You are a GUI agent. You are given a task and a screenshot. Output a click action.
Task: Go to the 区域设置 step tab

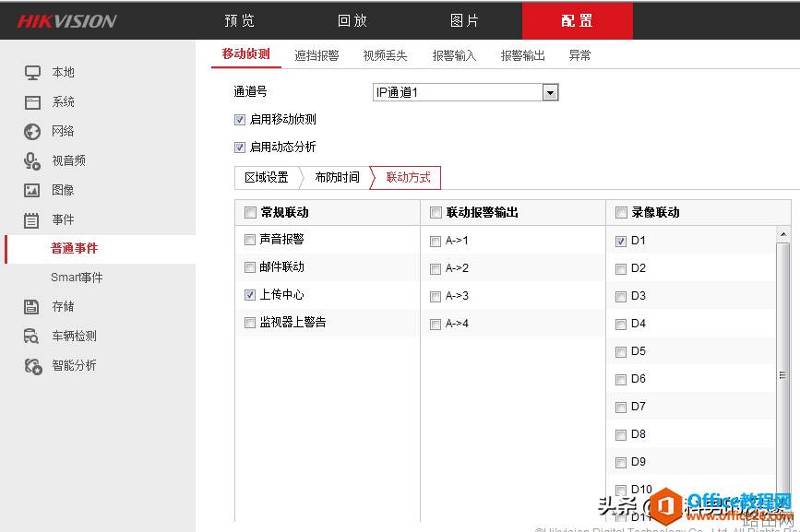tap(267, 177)
